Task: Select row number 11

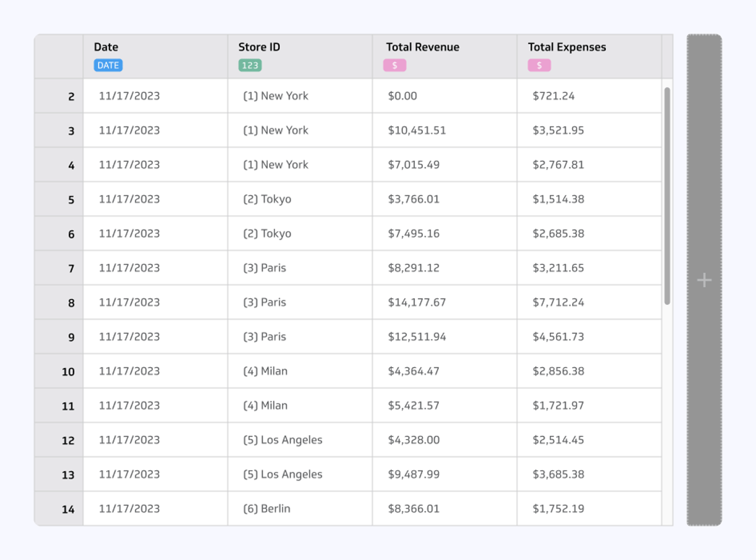Action: point(59,405)
